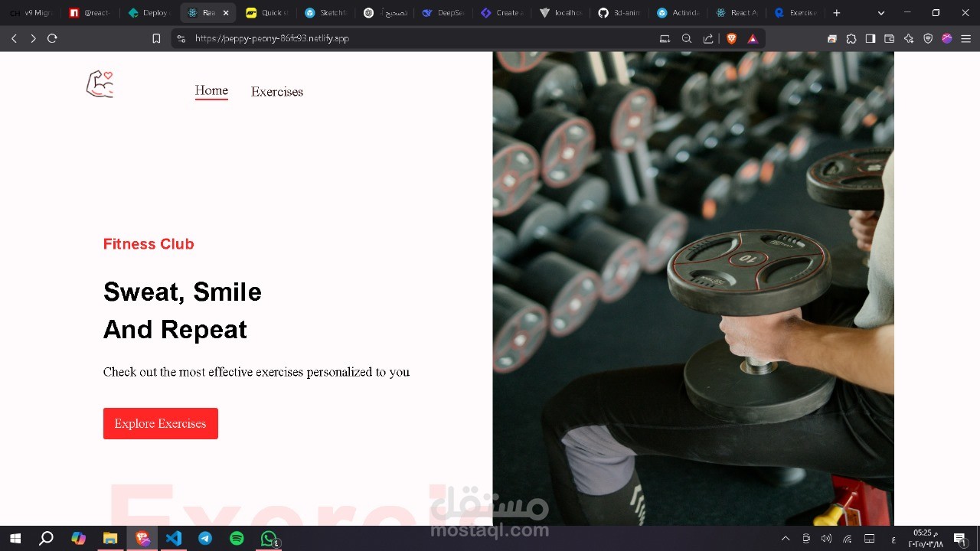Open the hamburger settings menu
The height and width of the screenshot is (551, 980).
[x=965, y=37]
